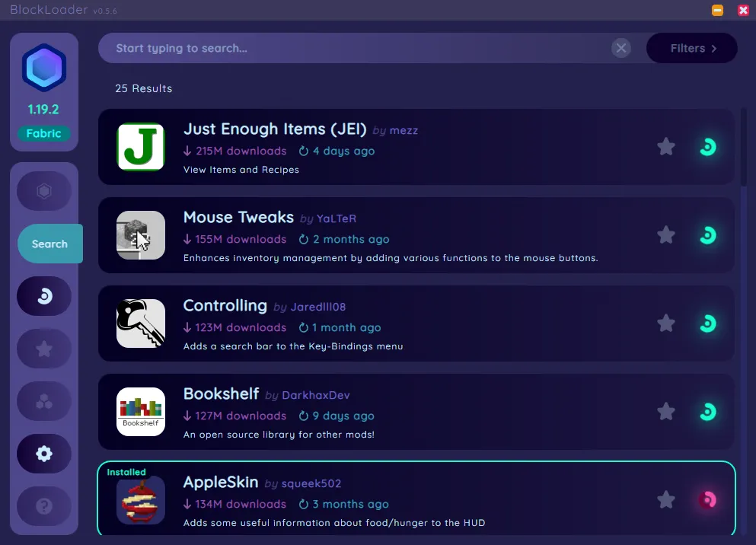This screenshot has height=545, width=756.
Task: Click the Mouse Tweaks mod thumbnail
Action: (x=141, y=235)
